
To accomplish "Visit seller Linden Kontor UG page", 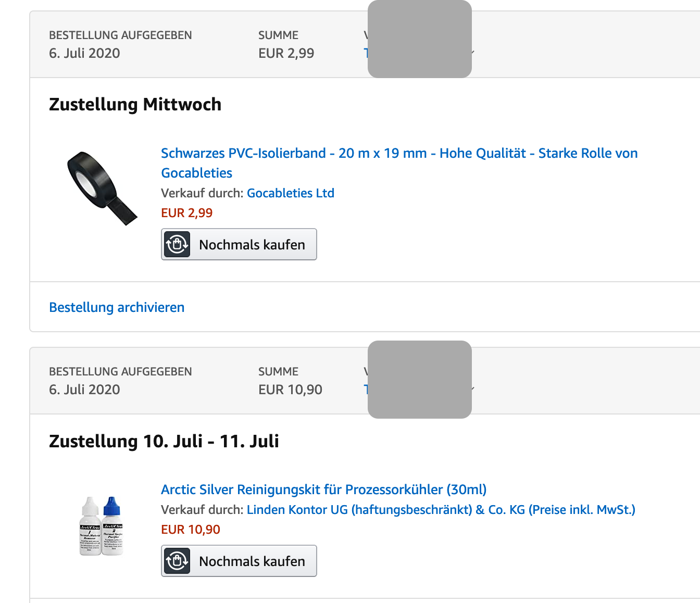I will [x=441, y=510].
